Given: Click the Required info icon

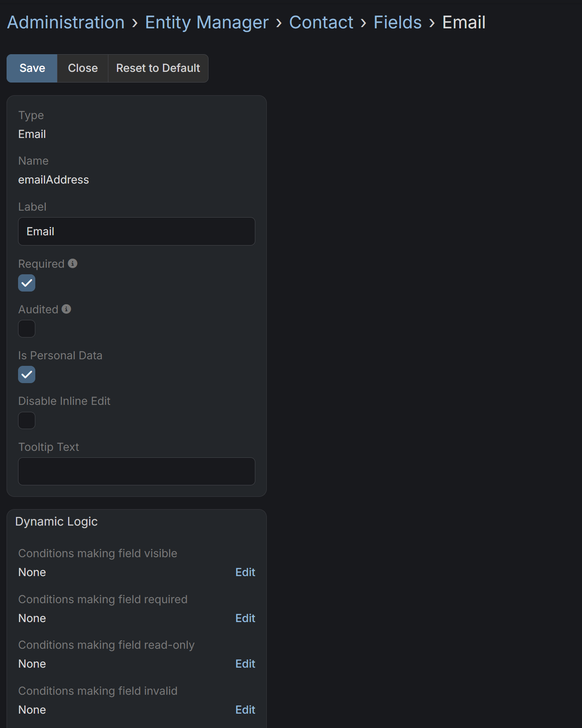Looking at the screenshot, I should point(73,264).
